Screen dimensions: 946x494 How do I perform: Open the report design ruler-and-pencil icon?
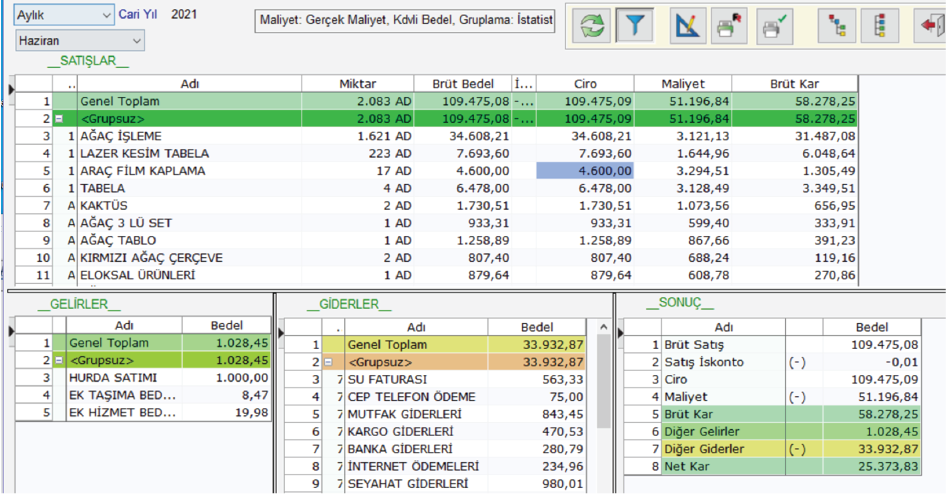click(688, 28)
